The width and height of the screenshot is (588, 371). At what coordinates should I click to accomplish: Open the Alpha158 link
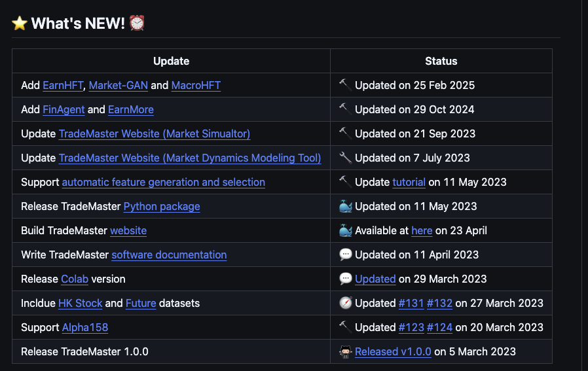[84, 328]
